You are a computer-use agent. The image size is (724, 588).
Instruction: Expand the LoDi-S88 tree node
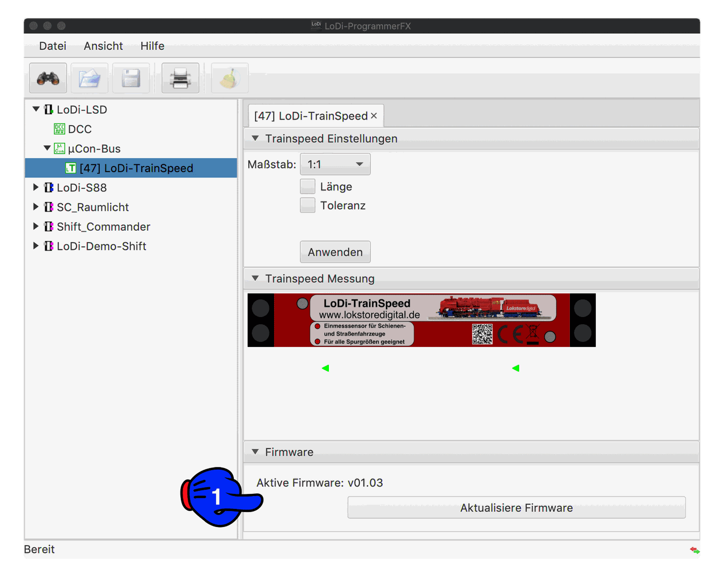(36, 187)
